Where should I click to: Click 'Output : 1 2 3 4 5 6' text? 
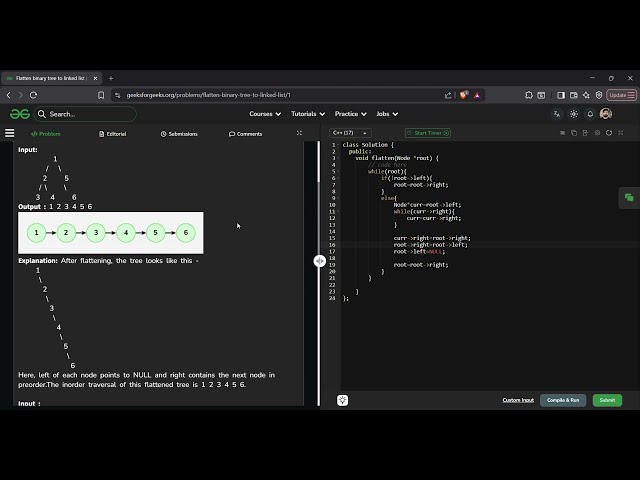click(x=55, y=207)
